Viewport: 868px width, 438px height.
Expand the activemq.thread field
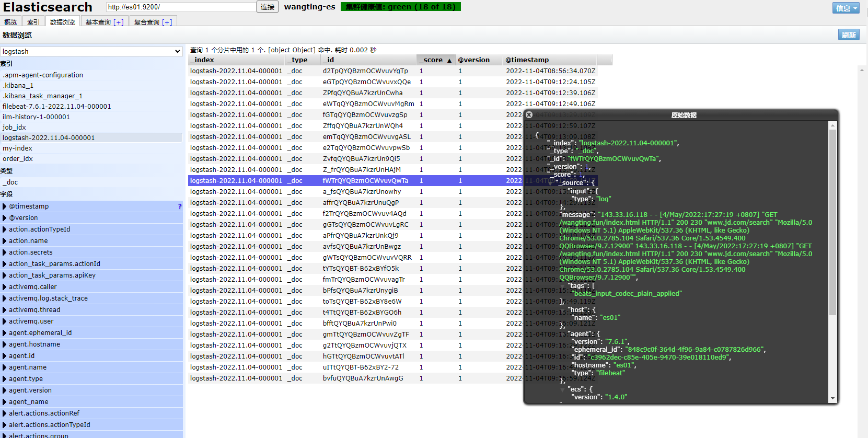tap(5, 310)
